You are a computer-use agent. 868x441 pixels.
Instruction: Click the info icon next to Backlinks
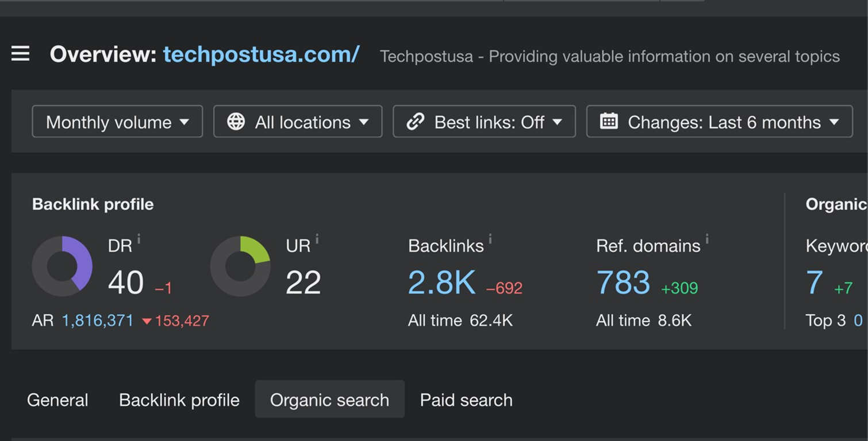pos(490,238)
